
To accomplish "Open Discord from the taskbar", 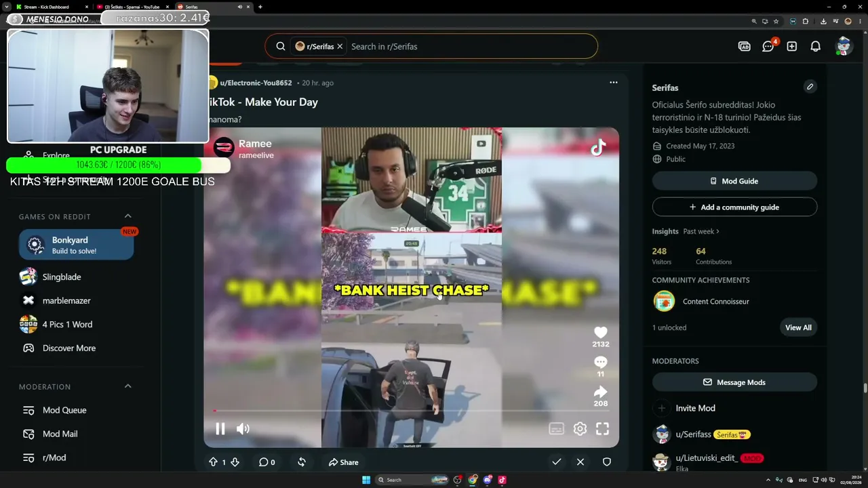I will (x=488, y=480).
